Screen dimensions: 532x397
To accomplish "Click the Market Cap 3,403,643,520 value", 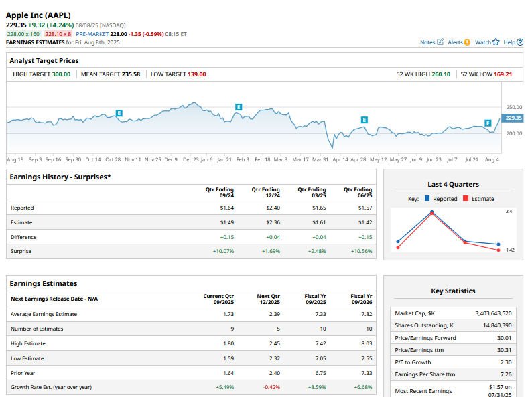I will (x=493, y=313).
